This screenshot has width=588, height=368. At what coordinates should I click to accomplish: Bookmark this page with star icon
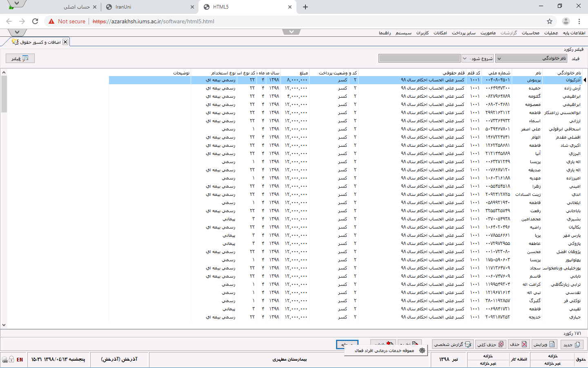(550, 21)
